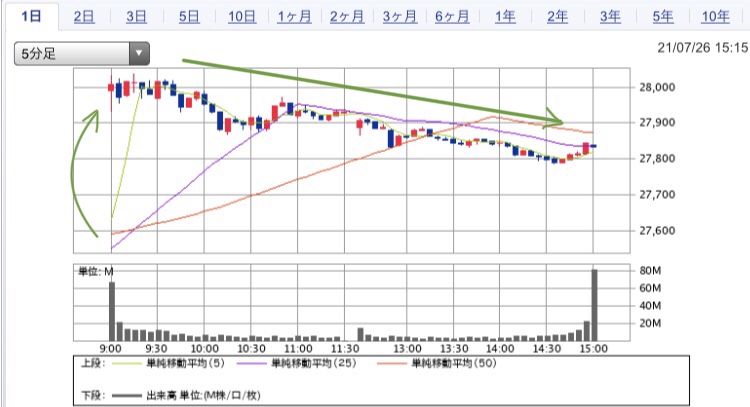750x407 pixels.
Task: Switch to the 1年 period tab
Action: click(x=505, y=17)
